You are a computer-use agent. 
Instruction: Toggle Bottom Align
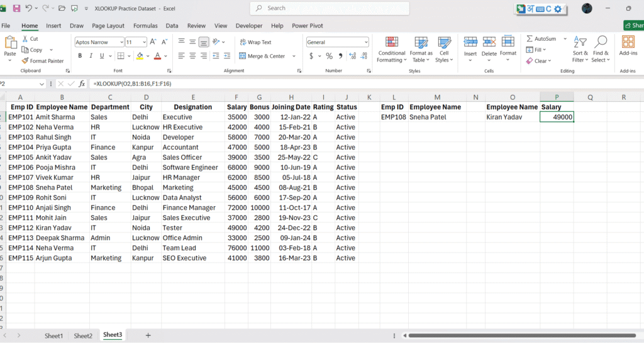(x=204, y=42)
